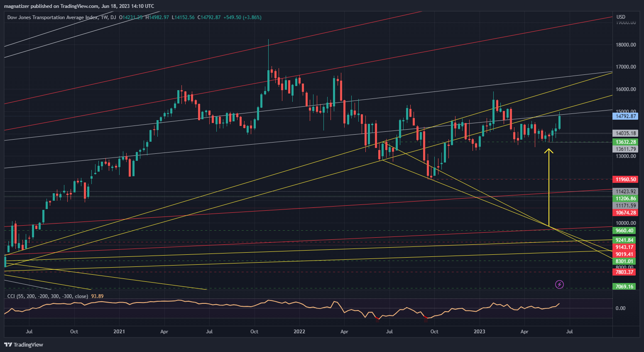Click the 17000.00 price axis tick
Image resolution: width=644 pixels, height=352 pixels.
[x=626, y=67]
